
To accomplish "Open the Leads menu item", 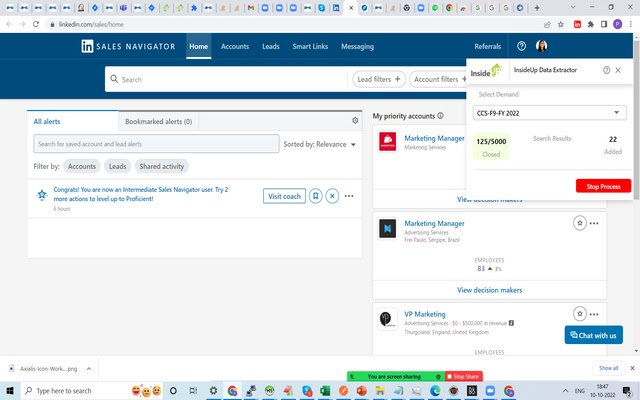I will point(271,46).
